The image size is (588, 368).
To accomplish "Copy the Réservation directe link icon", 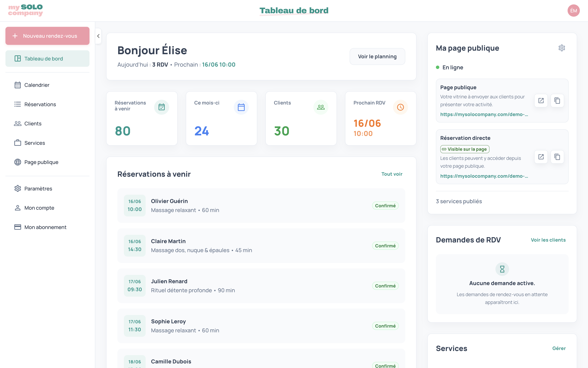I will [557, 157].
